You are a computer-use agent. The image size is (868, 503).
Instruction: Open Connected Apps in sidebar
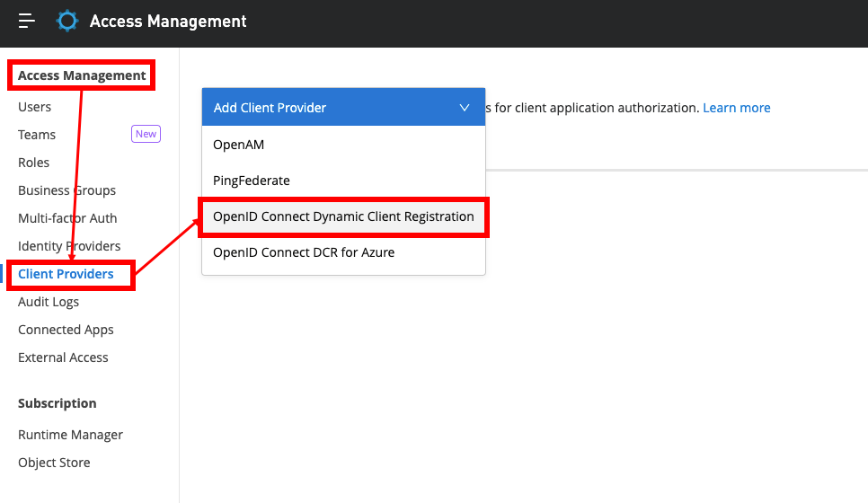[66, 330]
